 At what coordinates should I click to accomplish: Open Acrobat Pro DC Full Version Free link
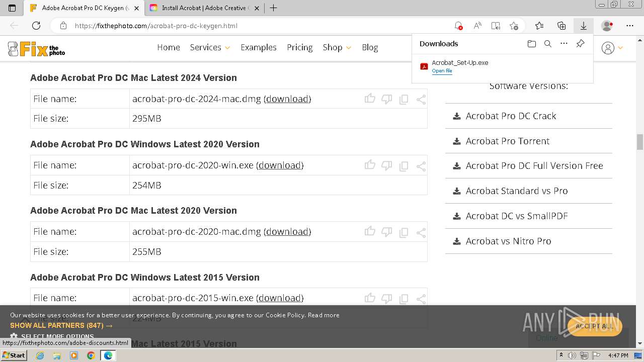point(534,165)
